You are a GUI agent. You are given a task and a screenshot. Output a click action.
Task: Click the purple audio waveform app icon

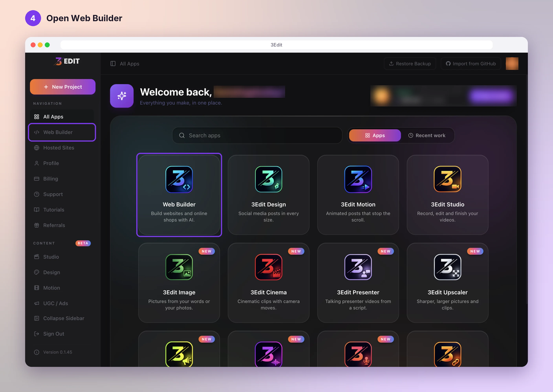click(x=268, y=354)
